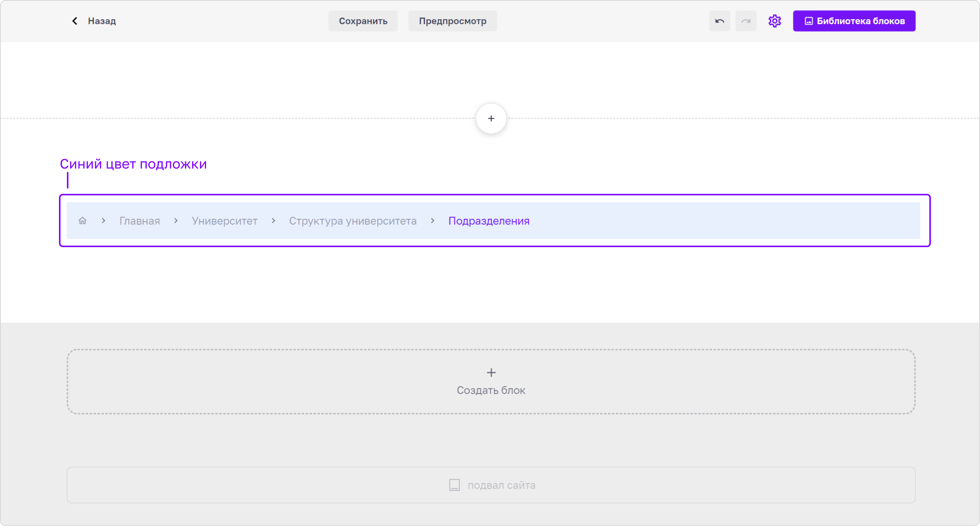
Task: Open the Главная breadcrumb item
Action: (140, 221)
